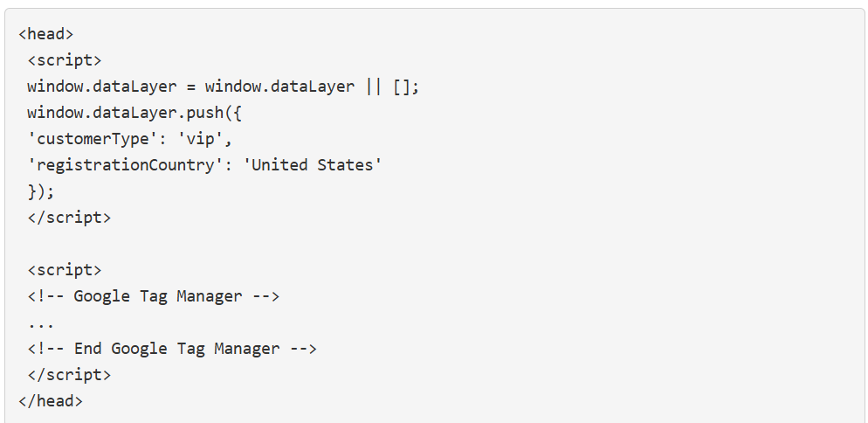
Task: Click the opening head tag
Action: 46,34
